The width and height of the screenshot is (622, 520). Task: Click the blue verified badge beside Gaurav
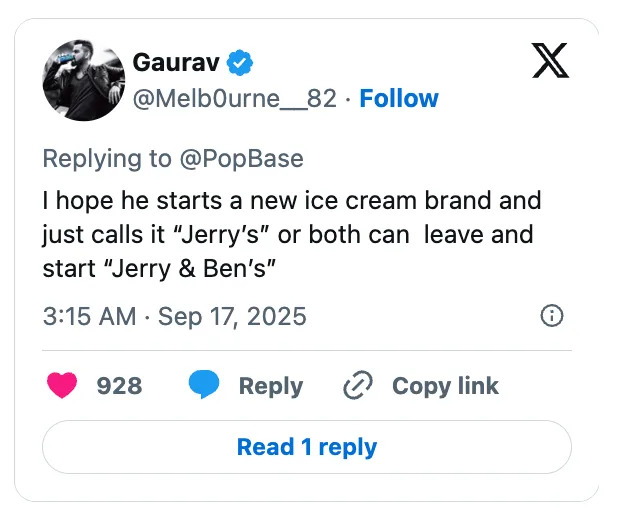pos(240,62)
